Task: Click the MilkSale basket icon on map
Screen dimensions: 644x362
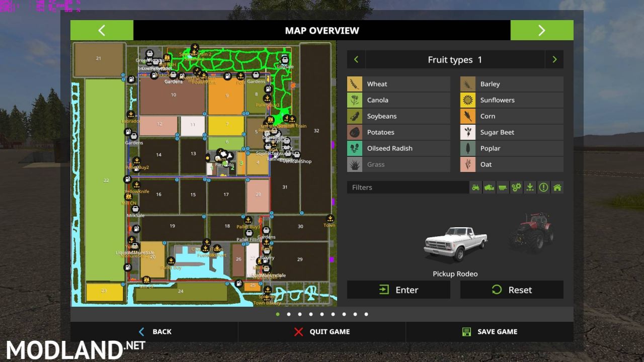Action: pos(135,209)
